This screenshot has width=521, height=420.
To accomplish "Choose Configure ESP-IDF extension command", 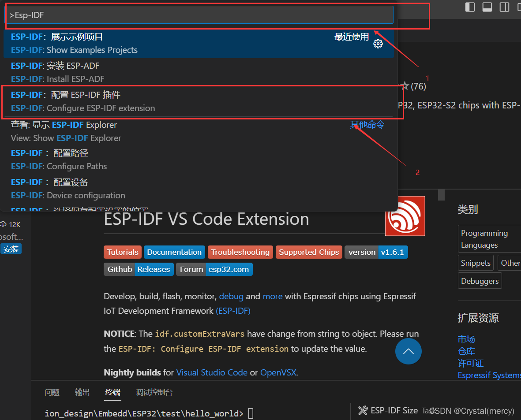I will pyautogui.click(x=199, y=102).
